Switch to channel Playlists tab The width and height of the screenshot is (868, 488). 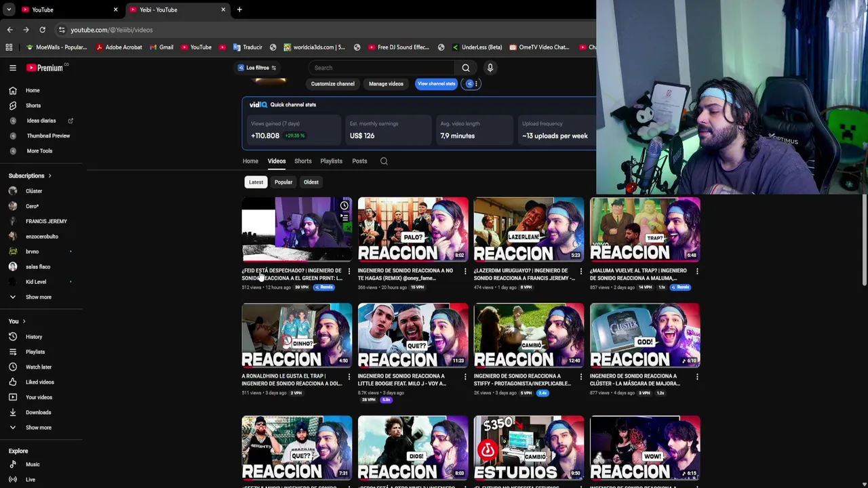click(x=332, y=161)
